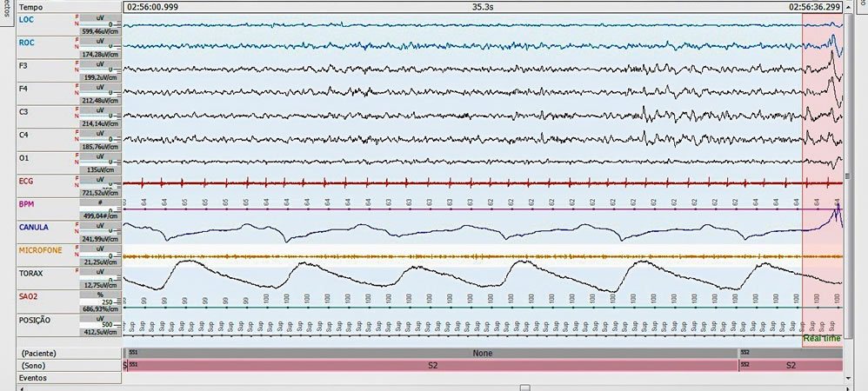Click the green Real time label

point(822,338)
